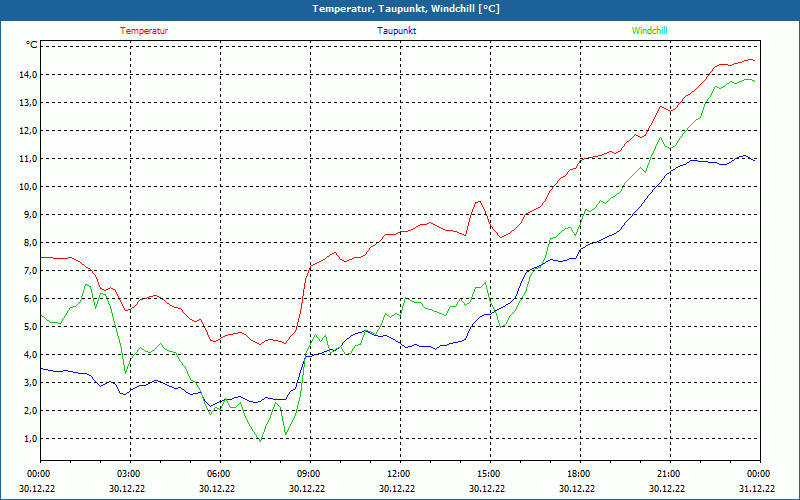Click the 7,0 y-axis value
The width and height of the screenshot is (800, 500).
point(31,270)
